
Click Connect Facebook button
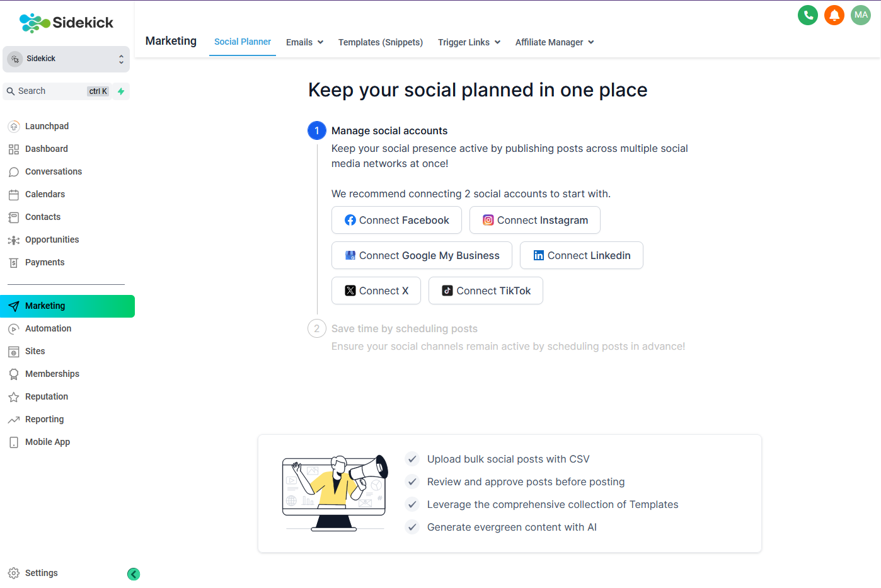point(396,220)
